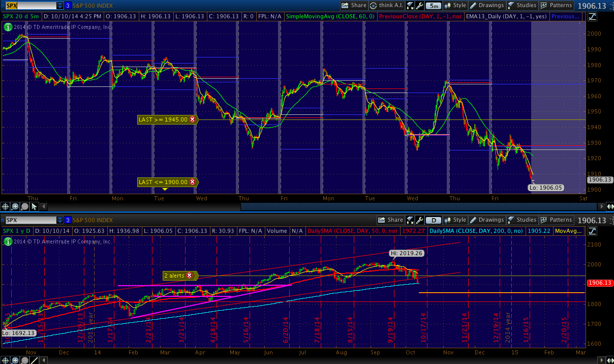Click the green info icon in lower chart
Image resolution: width=614 pixels, height=364 pixels.
click(x=7, y=241)
